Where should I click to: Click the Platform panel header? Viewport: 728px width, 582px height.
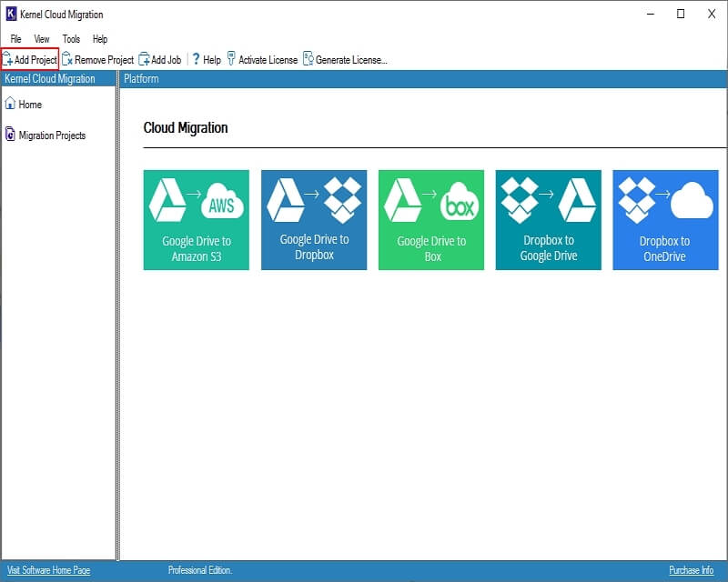pyautogui.click(x=423, y=79)
